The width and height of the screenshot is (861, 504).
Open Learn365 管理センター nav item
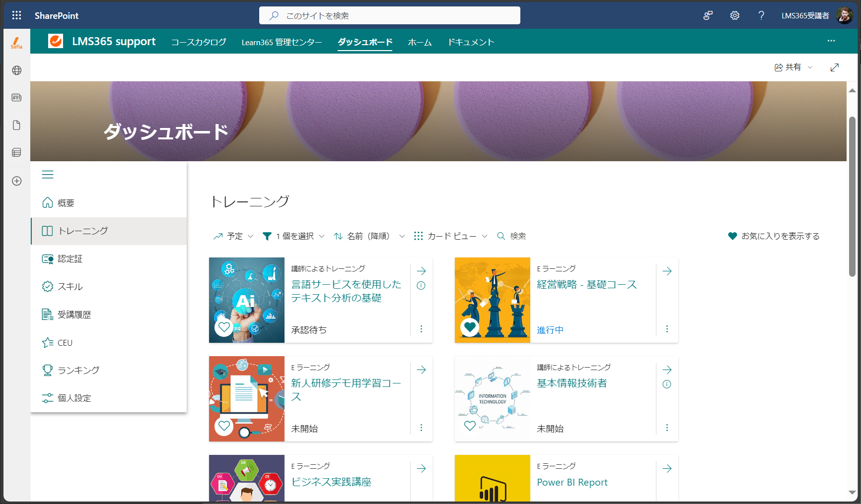pyautogui.click(x=282, y=42)
